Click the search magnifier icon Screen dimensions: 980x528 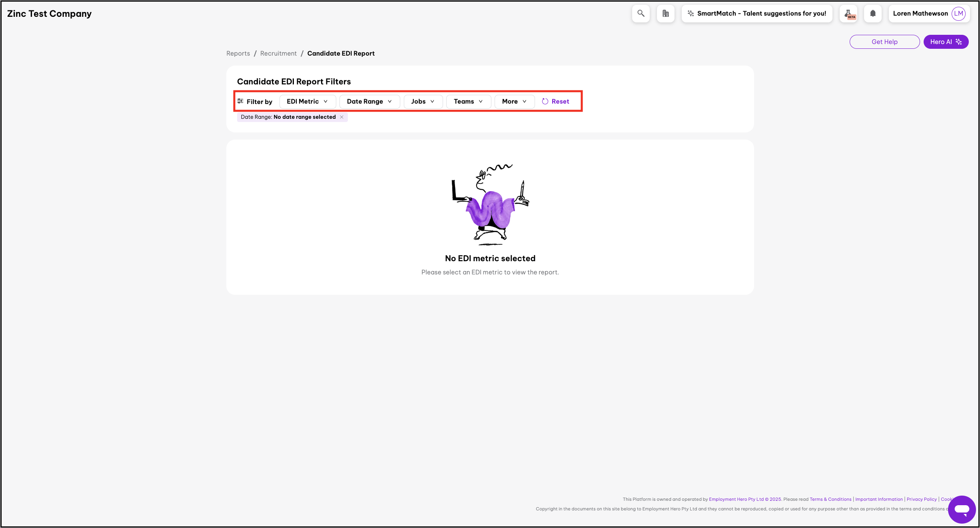(641, 14)
